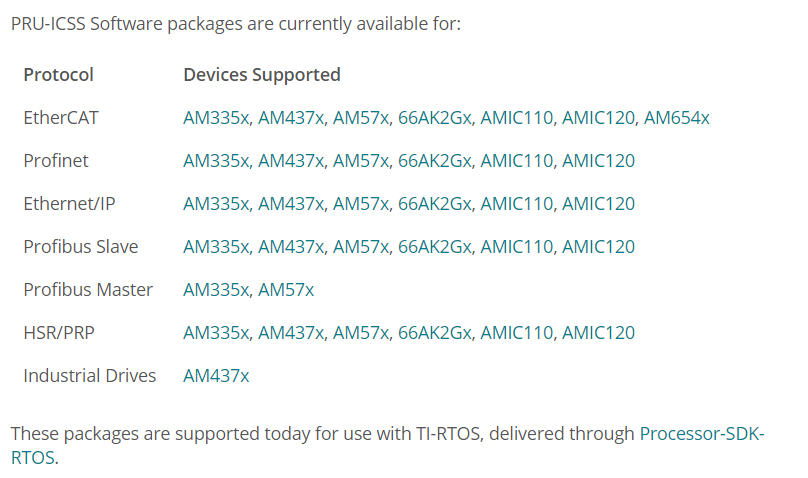The width and height of the screenshot is (808, 478).
Task: Open 66AK2Gx link in HSR/PRP row
Action: (434, 333)
